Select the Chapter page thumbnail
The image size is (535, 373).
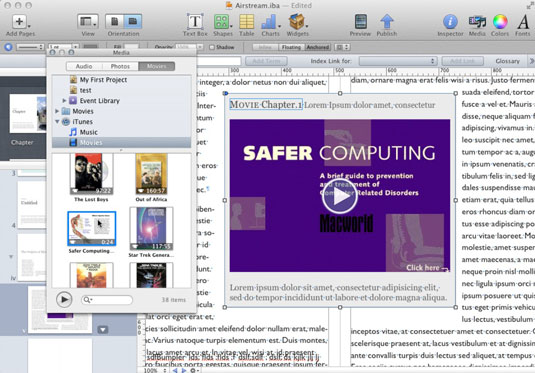[x=28, y=113]
